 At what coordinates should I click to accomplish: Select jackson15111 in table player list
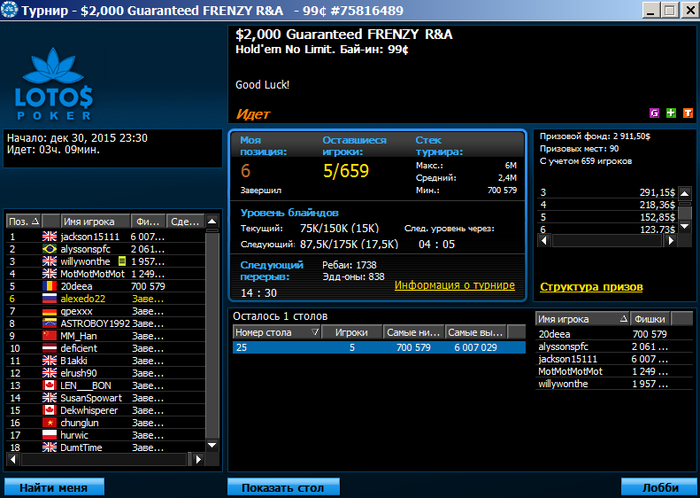click(614, 359)
